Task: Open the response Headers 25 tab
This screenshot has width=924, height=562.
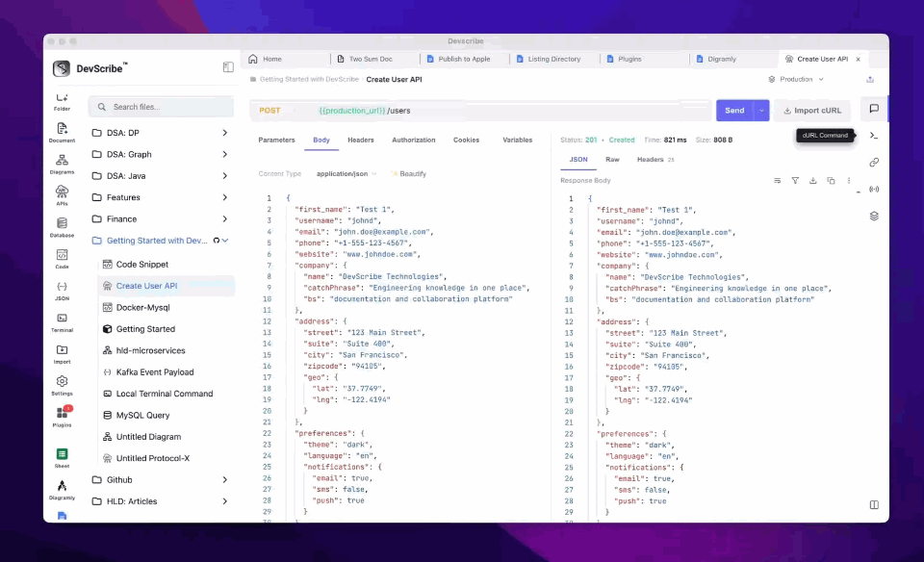Action: [655, 160]
